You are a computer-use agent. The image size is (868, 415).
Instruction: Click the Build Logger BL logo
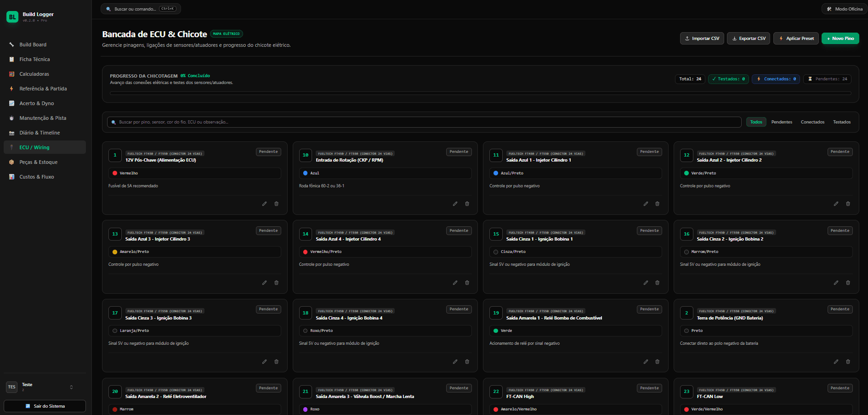(x=12, y=17)
